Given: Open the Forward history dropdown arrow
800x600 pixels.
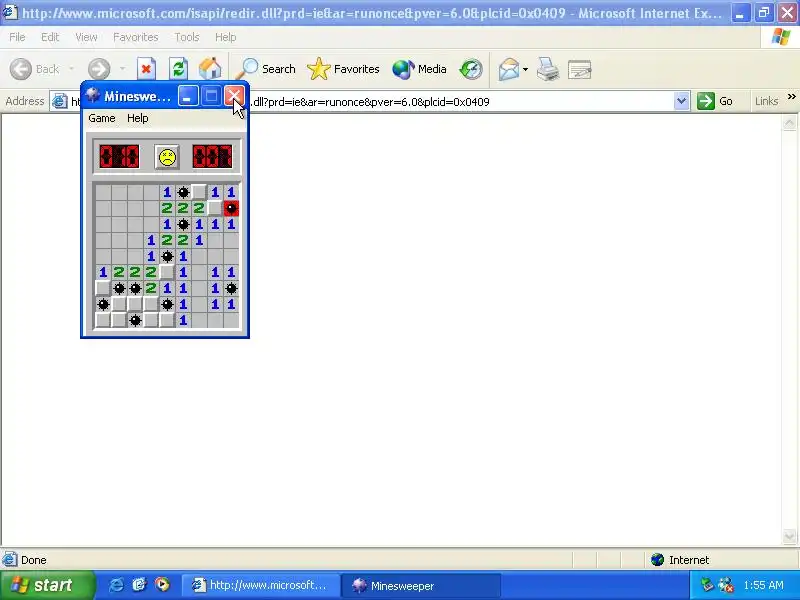Looking at the screenshot, I should click(122, 69).
